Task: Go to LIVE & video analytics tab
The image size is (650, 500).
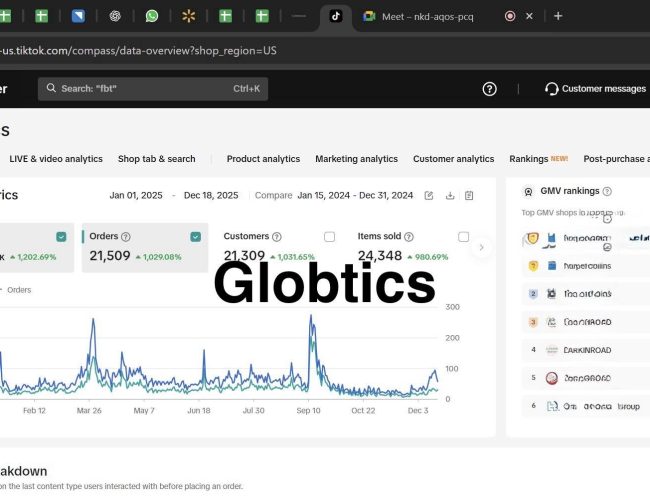Action: 56,159
